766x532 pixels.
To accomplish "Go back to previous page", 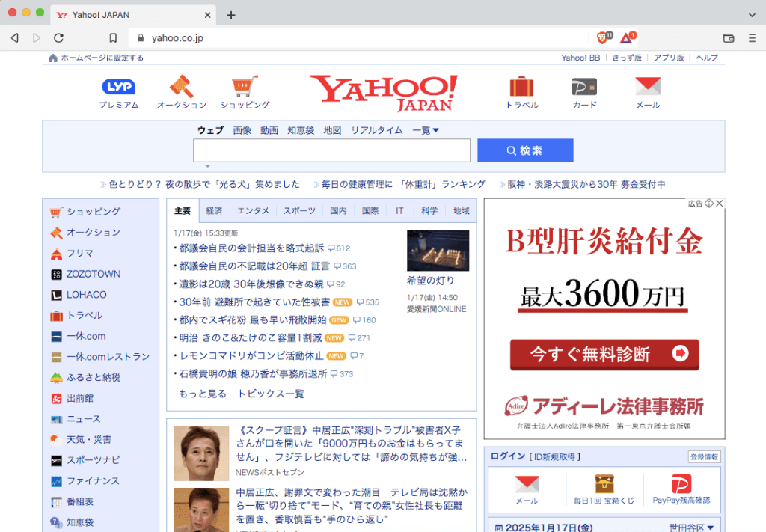I will pyautogui.click(x=15, y=38).
